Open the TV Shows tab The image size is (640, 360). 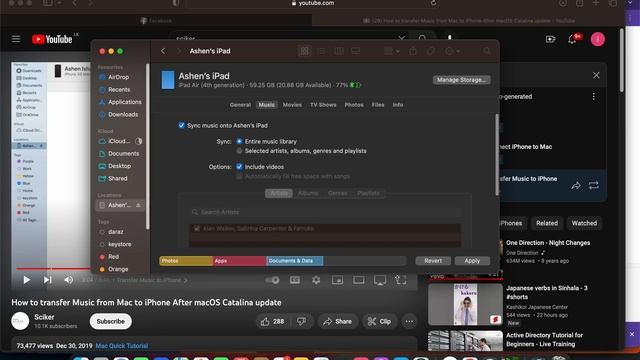(323, 105)
